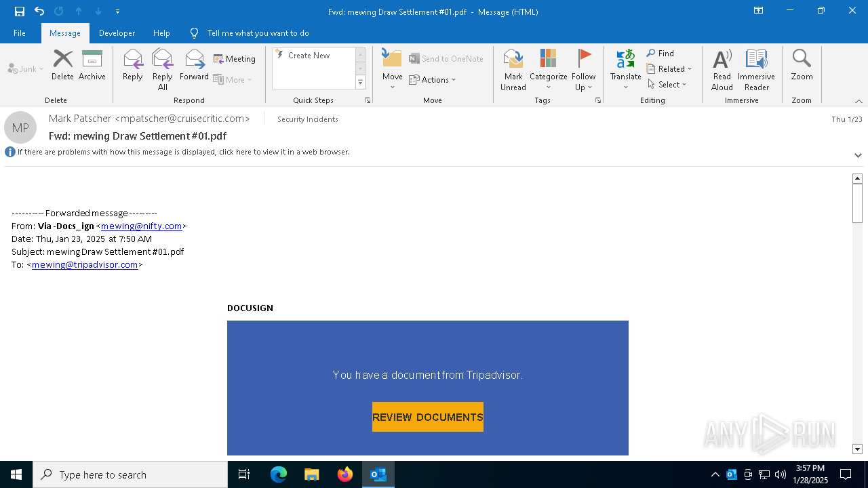The width and height of the screenshot is (868, 488).
Task: Respond with a Meeting
Action: pyautogui.click(x=235, y=59)
